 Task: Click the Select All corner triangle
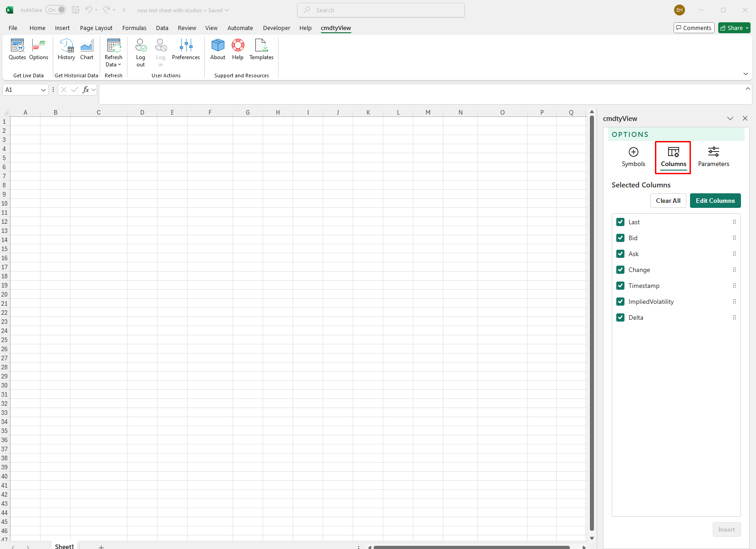coord(5,112)
